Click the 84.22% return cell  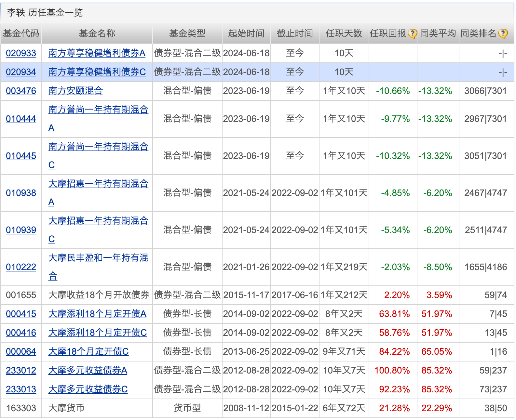pos(394,352)
